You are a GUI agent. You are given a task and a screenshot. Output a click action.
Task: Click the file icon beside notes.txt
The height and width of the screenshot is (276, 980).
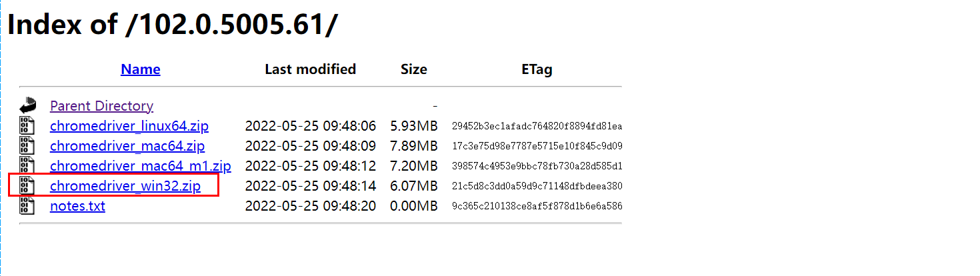[x=27, y=206]
